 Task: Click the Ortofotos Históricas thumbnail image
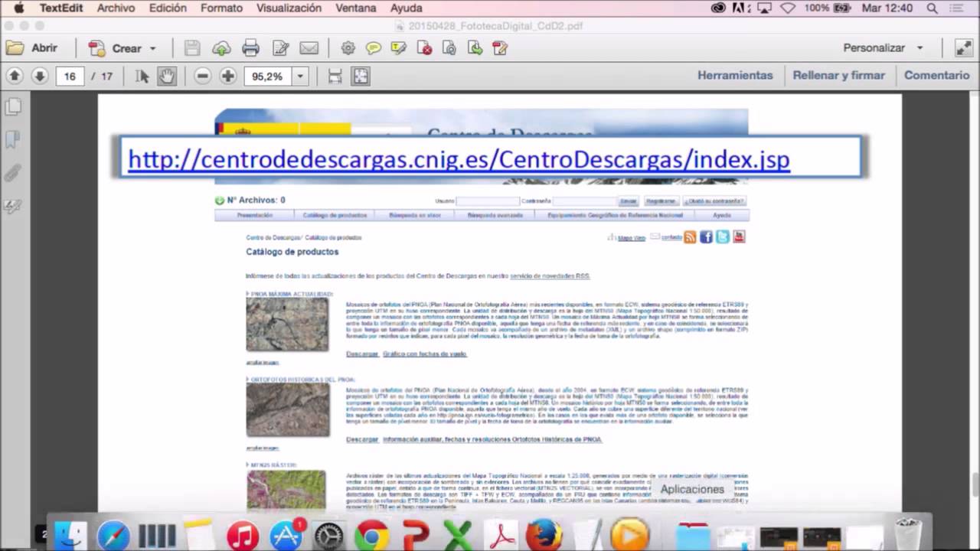tap(288, 410)
